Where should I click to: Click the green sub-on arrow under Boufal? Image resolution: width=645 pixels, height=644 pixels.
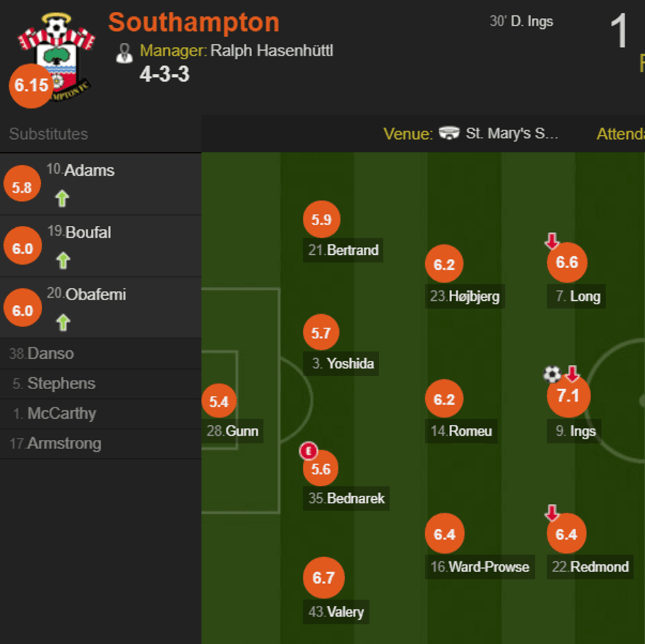pyautogui.click(x=63, y=261)
